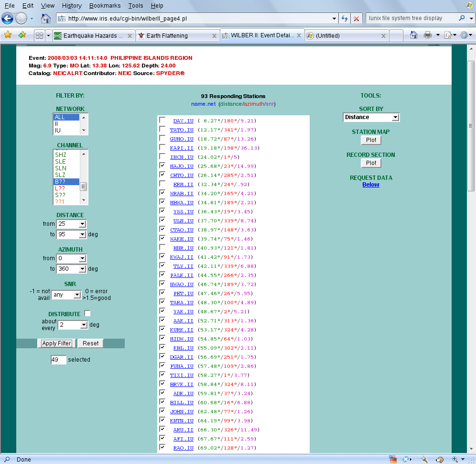Close the (Untitled) tab
This screenshot has width=476, height=464.
coord(383,36)
